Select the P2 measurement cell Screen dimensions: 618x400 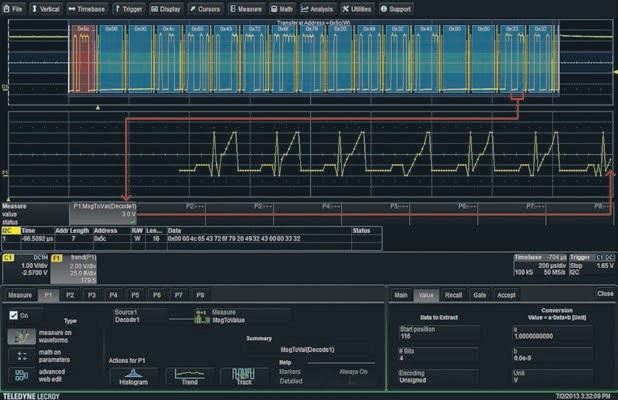click(171, 214)
